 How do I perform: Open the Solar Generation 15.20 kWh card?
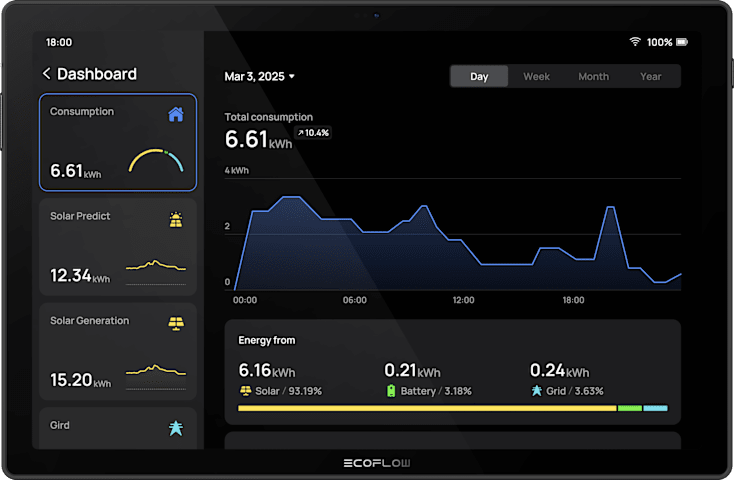(118, 351)
